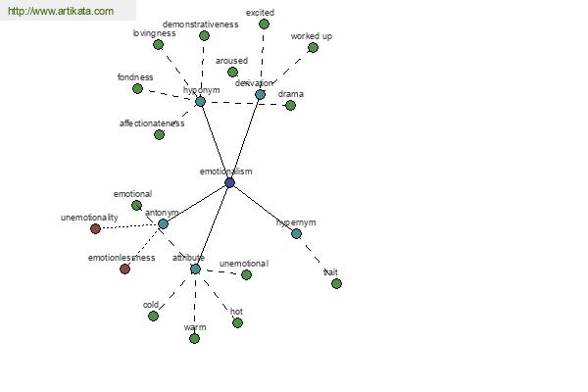Select the unemotional word node
Screen dimensions: 588x392
pyautogui.click(x=246, y=275)
